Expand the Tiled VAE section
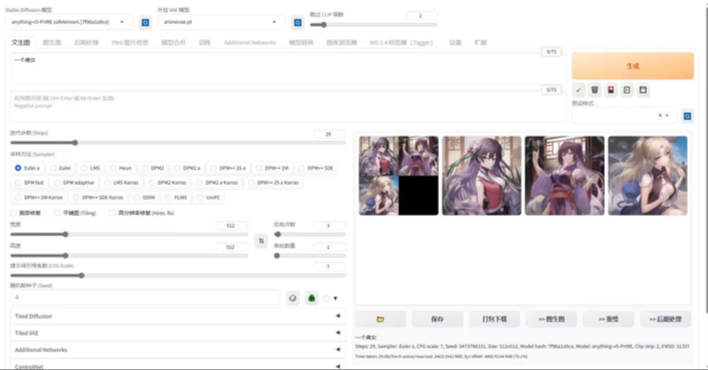The height and width of the screenshot is (370, 708). [x=178, y=333]
